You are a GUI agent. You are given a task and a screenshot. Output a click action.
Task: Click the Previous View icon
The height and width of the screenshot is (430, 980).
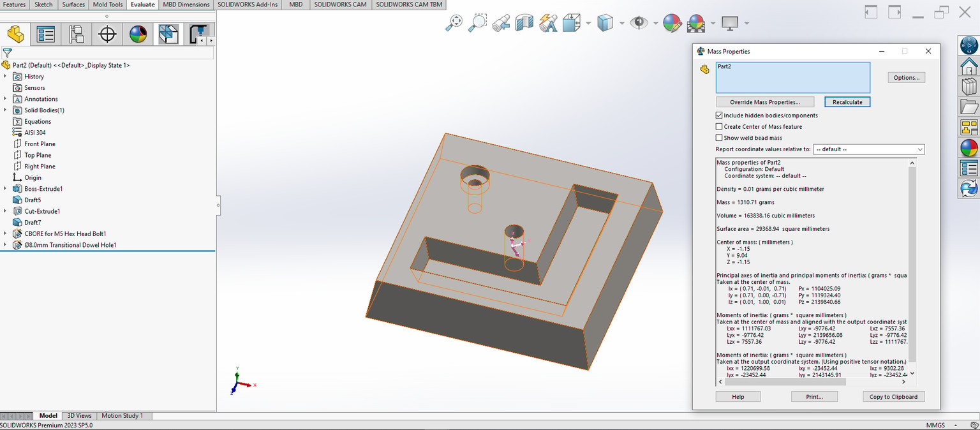coord(501,23)
